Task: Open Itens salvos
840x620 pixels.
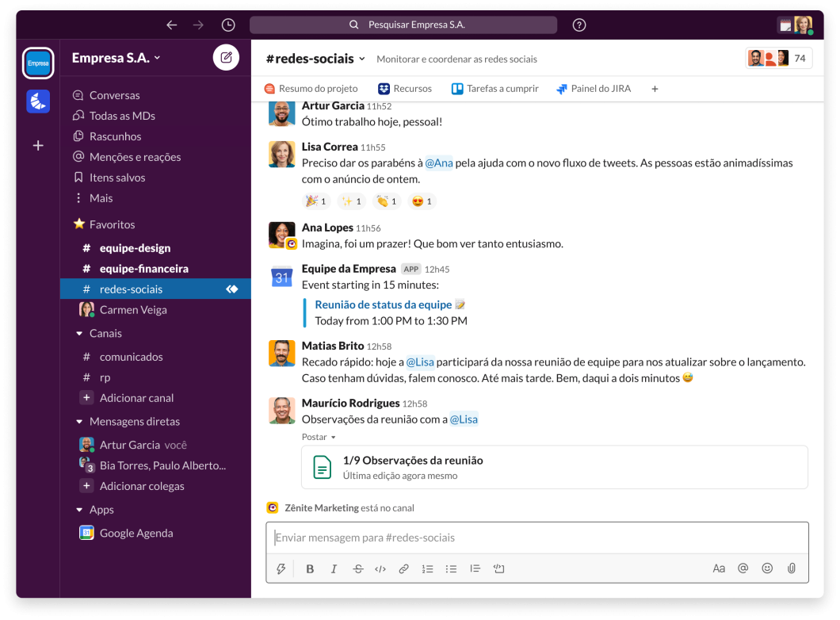Action: (x=109, y=178)
